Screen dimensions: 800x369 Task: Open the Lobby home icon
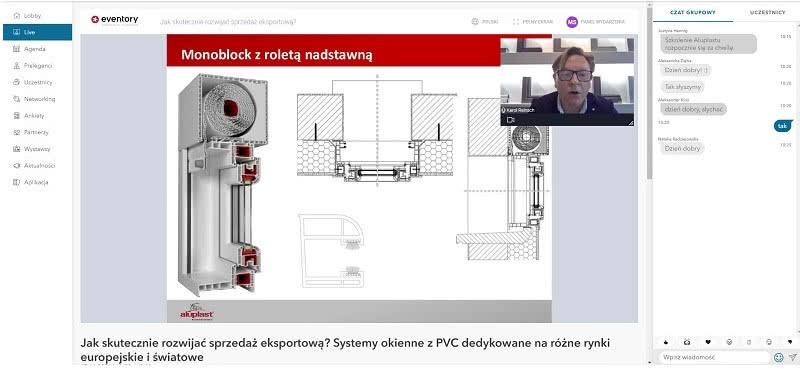click(x=16, y=16)
